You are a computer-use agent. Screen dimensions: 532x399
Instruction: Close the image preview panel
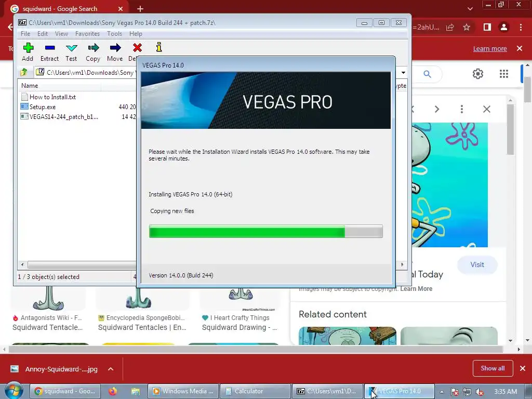(487, 109)
